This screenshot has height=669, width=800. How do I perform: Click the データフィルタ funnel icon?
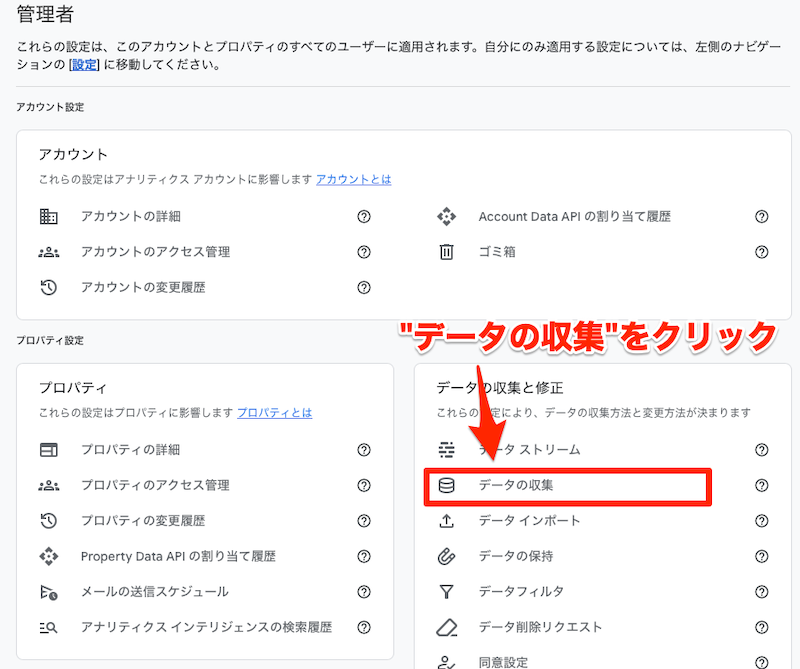(x=446, y=592)
